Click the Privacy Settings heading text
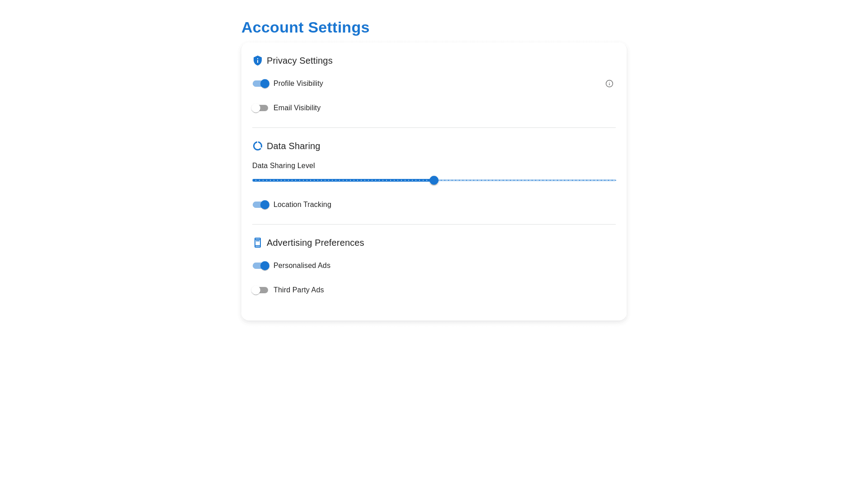The width and height of the screenshot is (868, 488). (x=299, y=61)
